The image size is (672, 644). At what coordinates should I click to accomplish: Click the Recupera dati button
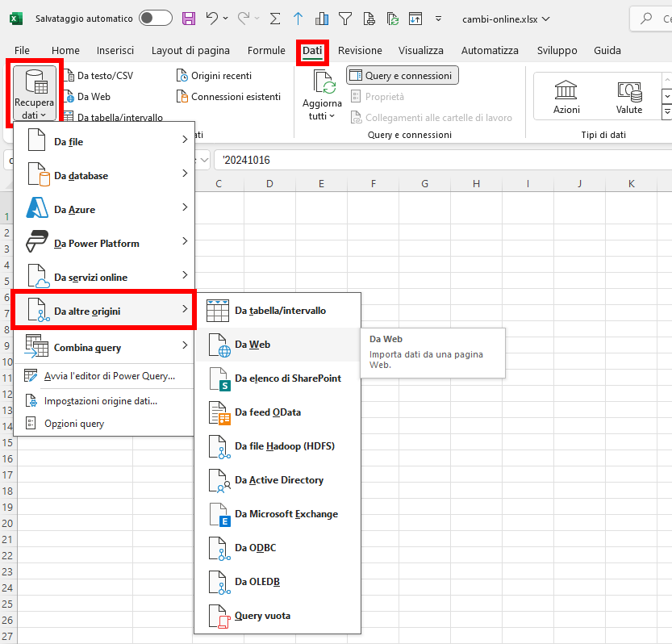click(34, 94)
